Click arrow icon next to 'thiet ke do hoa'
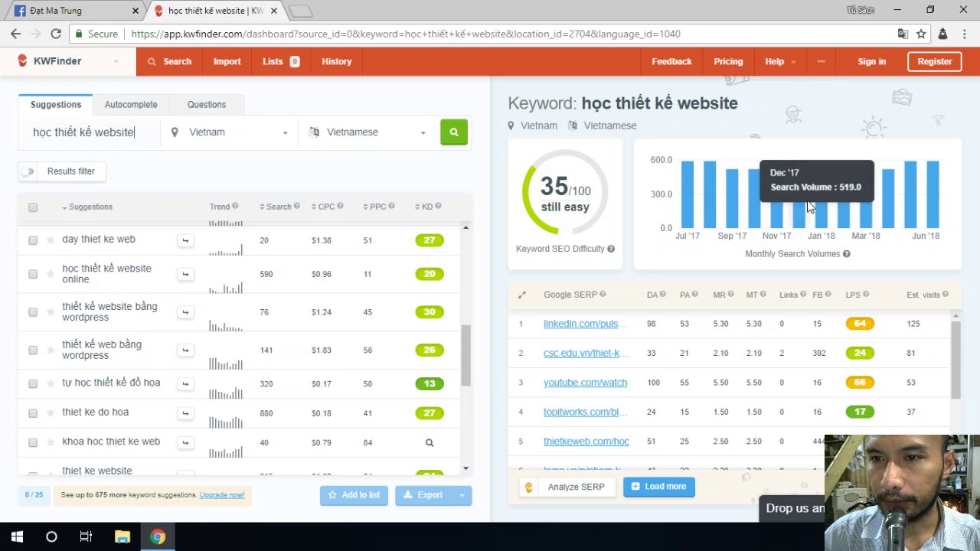The height and width of the screenshot is (551, 980). click(x=185, y=413)
